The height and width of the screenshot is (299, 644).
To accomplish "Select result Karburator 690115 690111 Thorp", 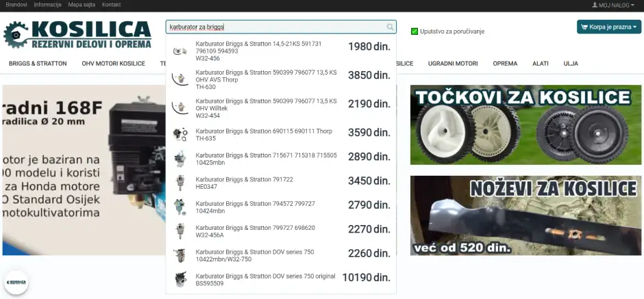I will (x=264, y=131).
